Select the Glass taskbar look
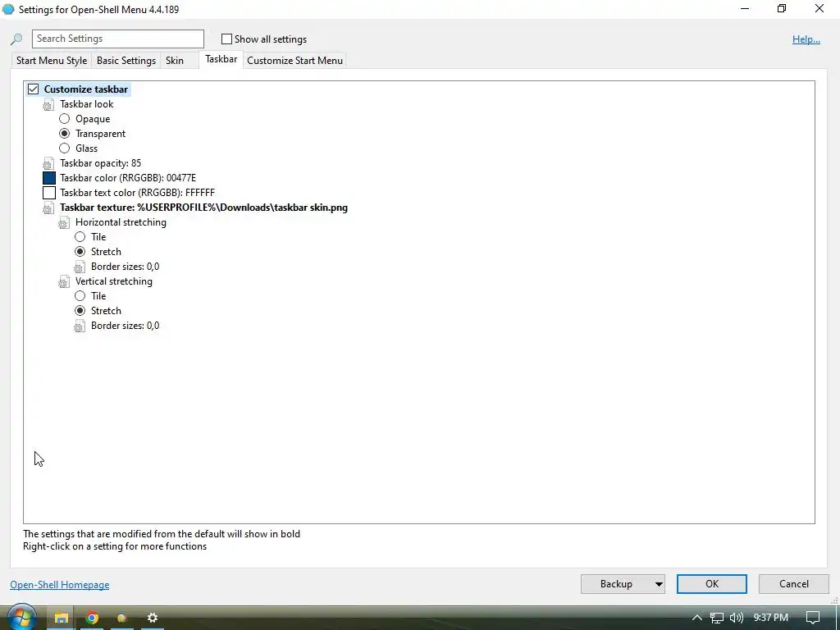This screenshot has width=840, height=630. click(x=64, y=148)
